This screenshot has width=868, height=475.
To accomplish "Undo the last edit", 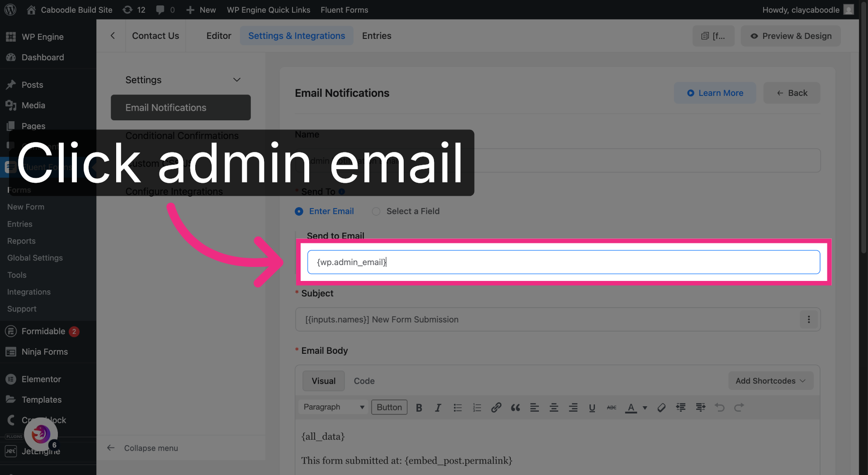I will click(720, 408).
